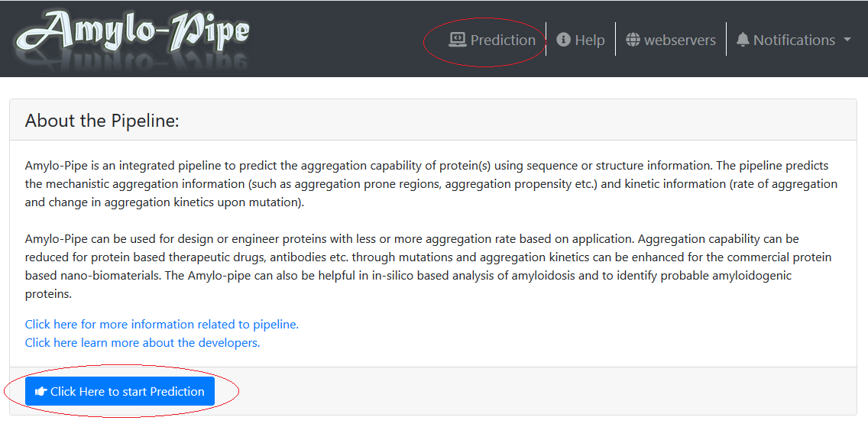This screenshot has height=427, width=868.
Task: Open link to learn about developers
Action: (x=142, y=342)
